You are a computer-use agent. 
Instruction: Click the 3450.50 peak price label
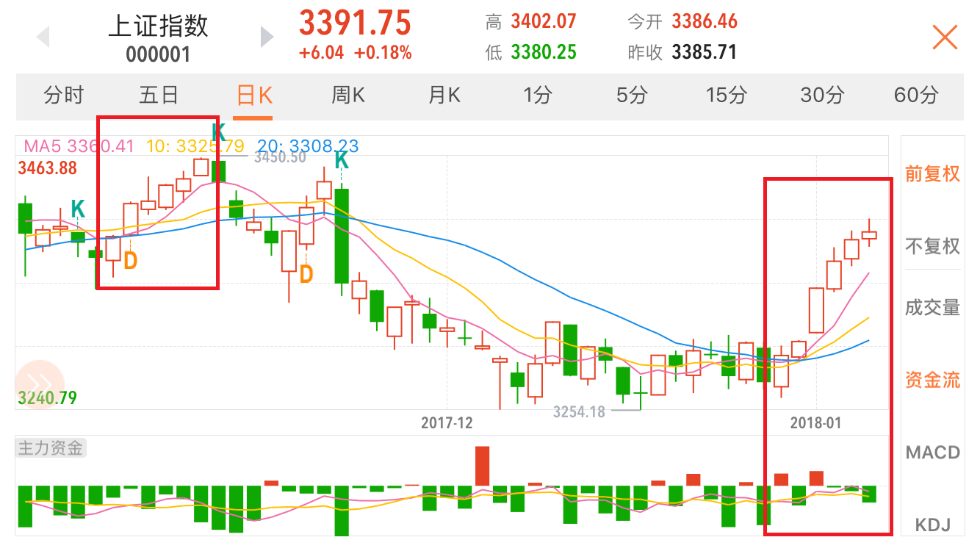tap(280, 157)
